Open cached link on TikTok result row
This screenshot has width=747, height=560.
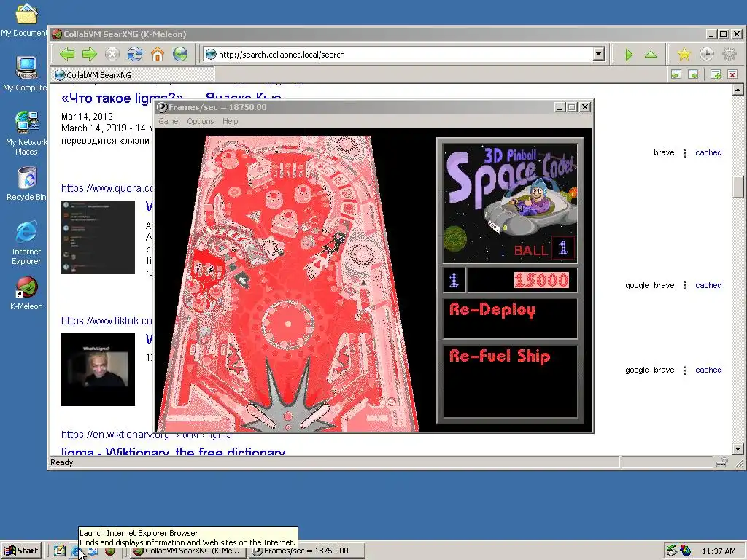(x=708, y=370)
